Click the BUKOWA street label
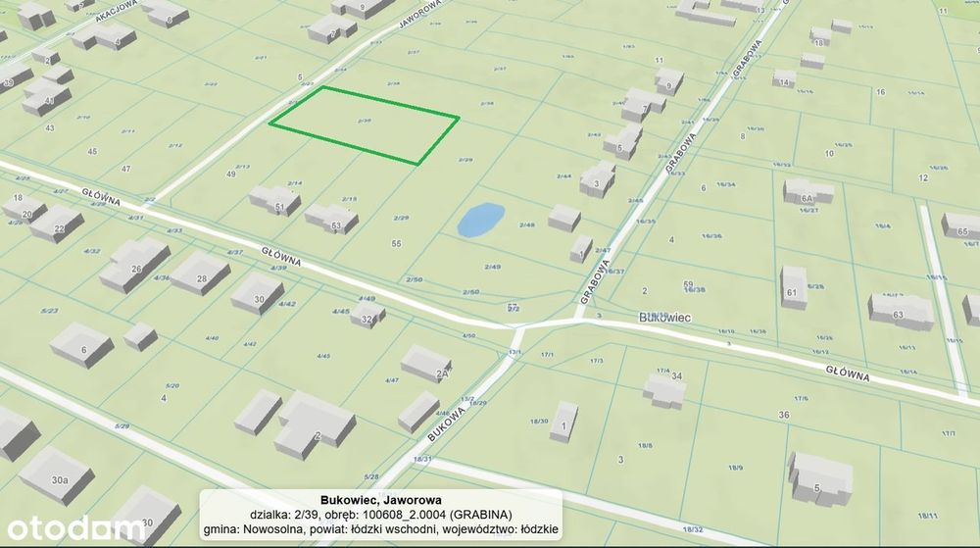 447,424
